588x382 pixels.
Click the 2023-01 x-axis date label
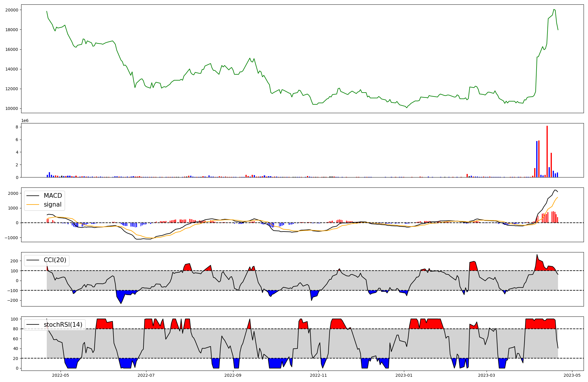click(404, 375)
